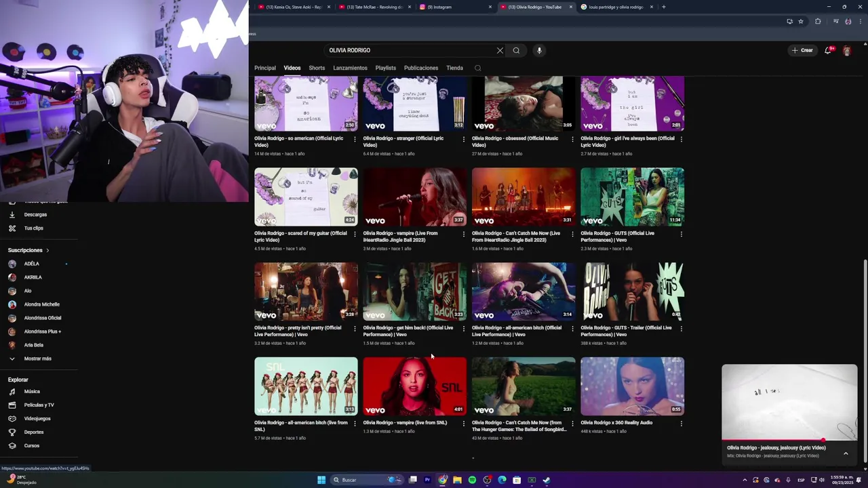The height and width of the screenshot is (488, 868).
Task: Clear the search box with the X icon
Action: click(500, 50)
